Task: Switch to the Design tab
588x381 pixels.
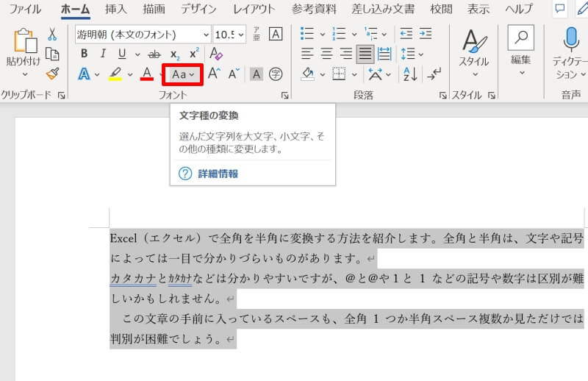Action: [198, 9]
